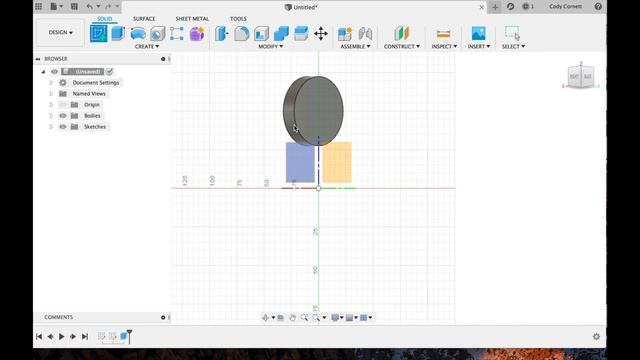Image resolution: width=640 pixels, height=360 pixels.
Task: Toggle the Origin folder visibility eye
Action: click(x=63, y=105)
